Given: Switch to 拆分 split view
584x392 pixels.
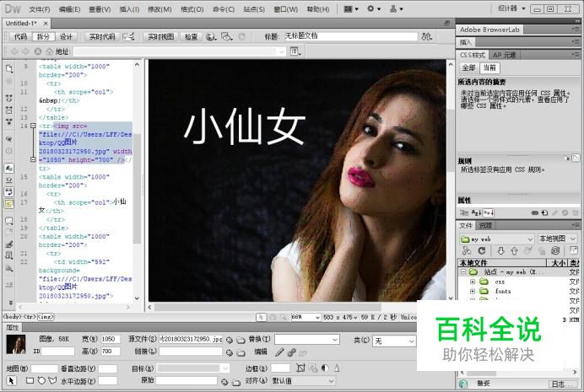Looking at the screenshot, I should 43,36.
